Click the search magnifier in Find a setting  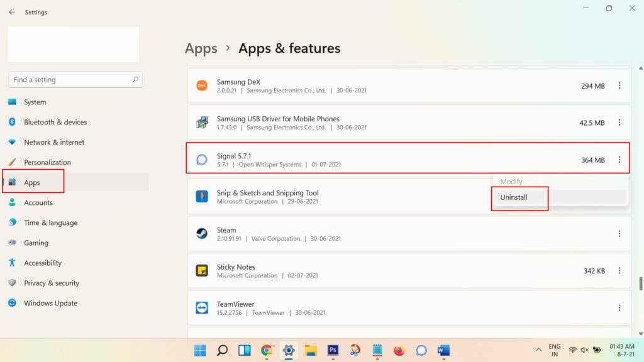[x=135, y=79]
